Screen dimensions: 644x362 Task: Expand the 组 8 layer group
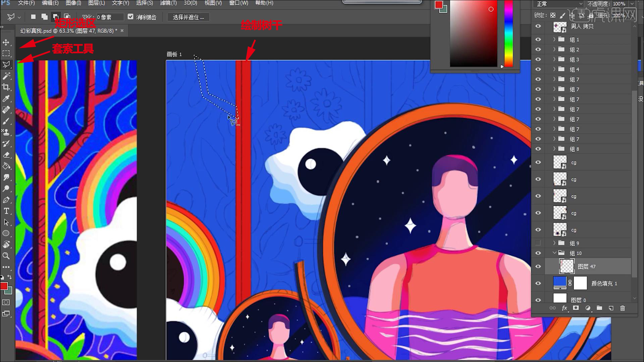[x=554, y=149]
